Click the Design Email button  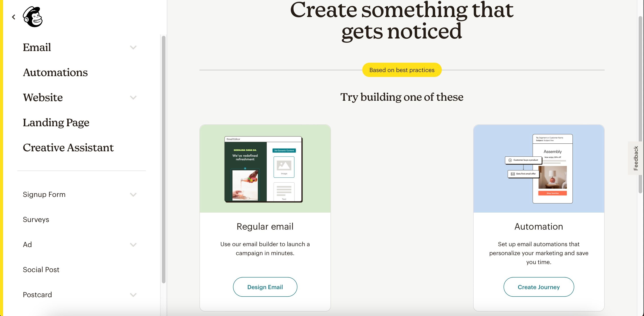[265, 286]
